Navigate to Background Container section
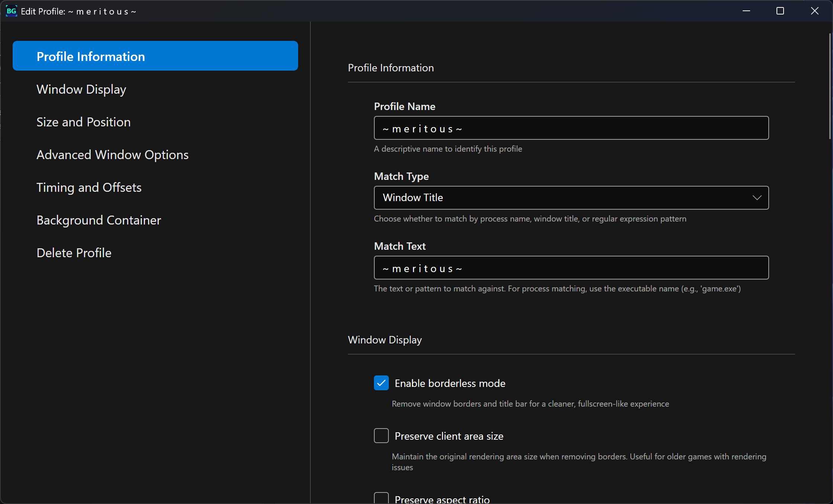The height and width of the screenshot is (504, 833). tap(99, 220)
